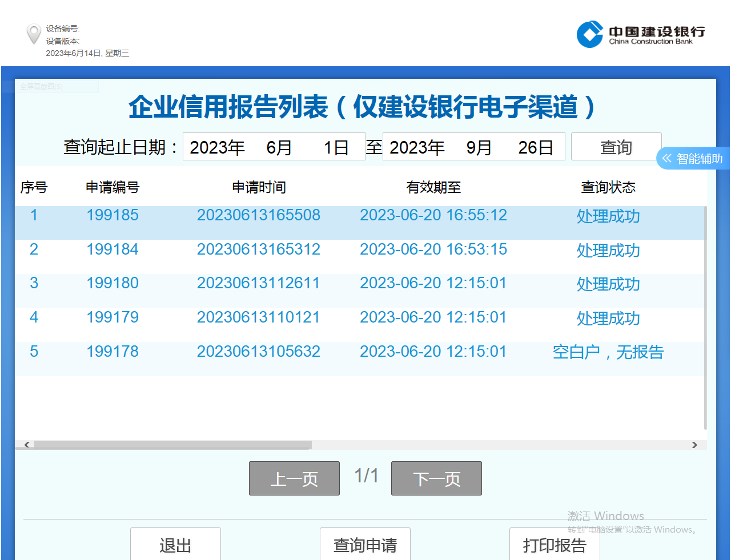Select the start date field 2023年6月1日
The image size is (731, 560).
pos(274,147)
